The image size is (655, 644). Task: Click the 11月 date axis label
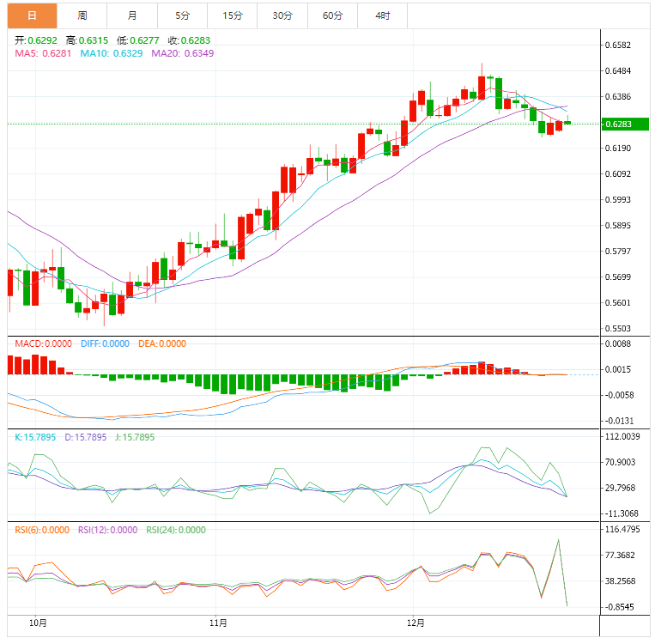[x=218, y=623]
